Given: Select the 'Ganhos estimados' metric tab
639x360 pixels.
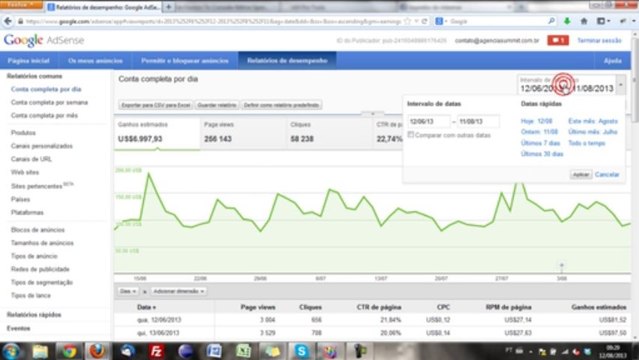Looking at the screenshot, I should point(157,133).
